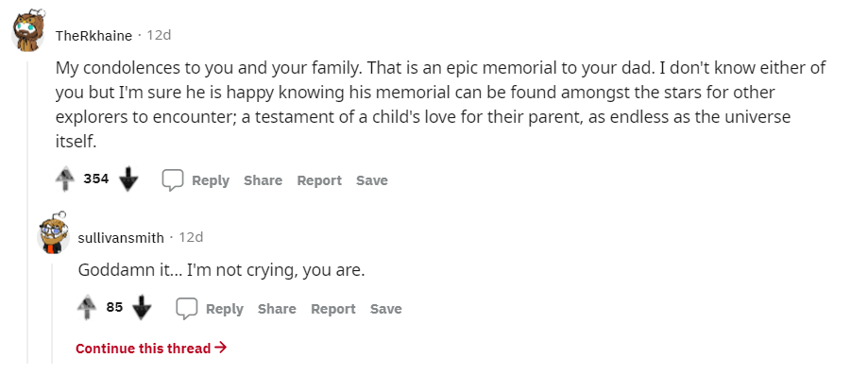Image resolution: width=868 pixels, height=375 pixels.
Task: Collapse sullivansmith's reply via thread line
Action: (53, 313)
